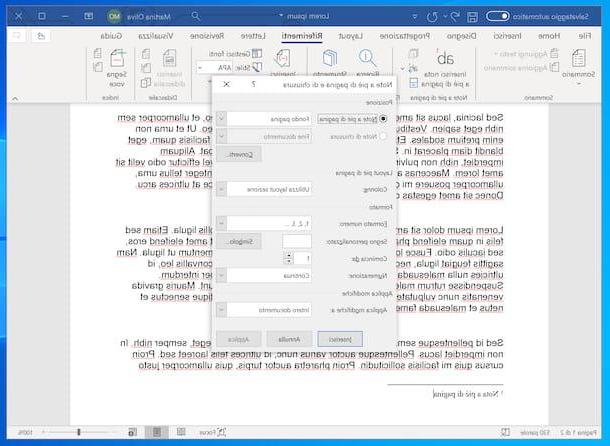Click 'Pagina 1 di 2' in status bar
Screen dimensions: 610x446
pos(578,432)
